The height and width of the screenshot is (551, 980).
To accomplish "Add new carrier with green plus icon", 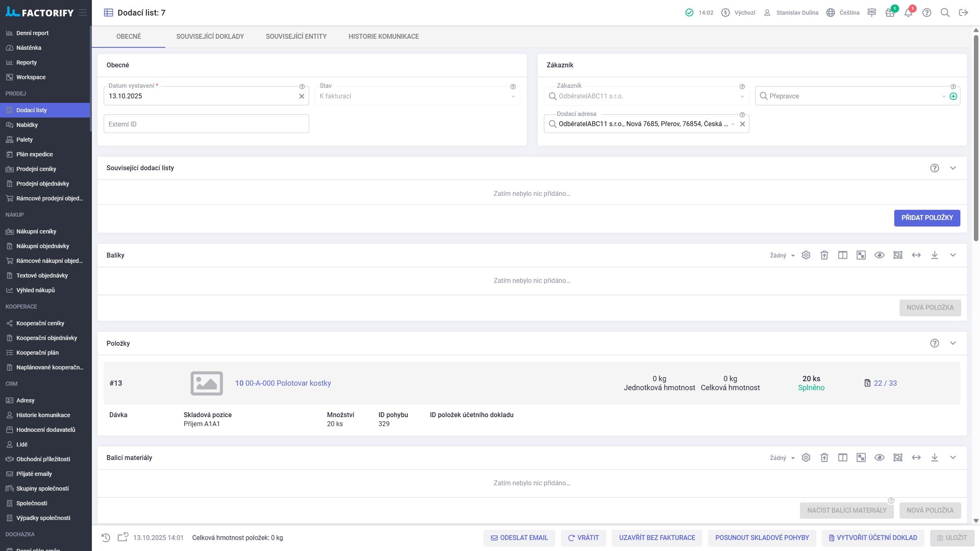I will coord(953,96).
